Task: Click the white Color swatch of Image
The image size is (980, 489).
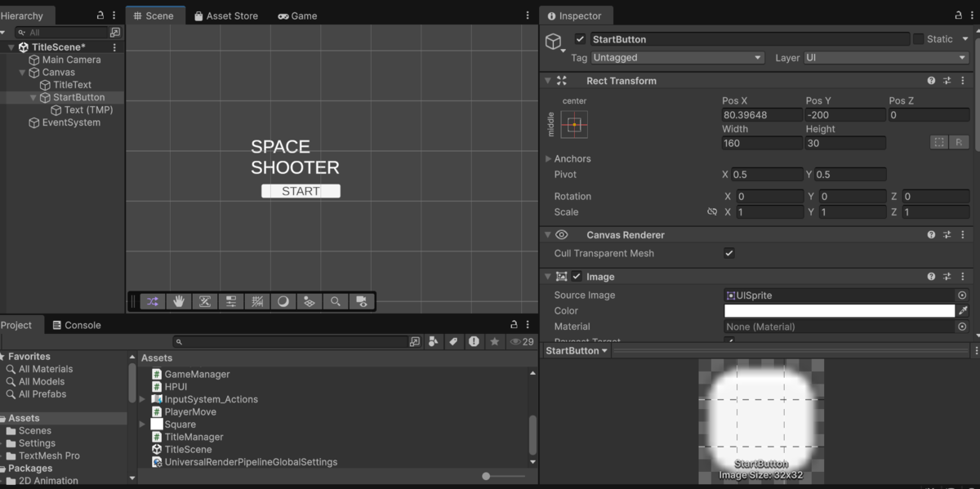Action: (840, 311)
